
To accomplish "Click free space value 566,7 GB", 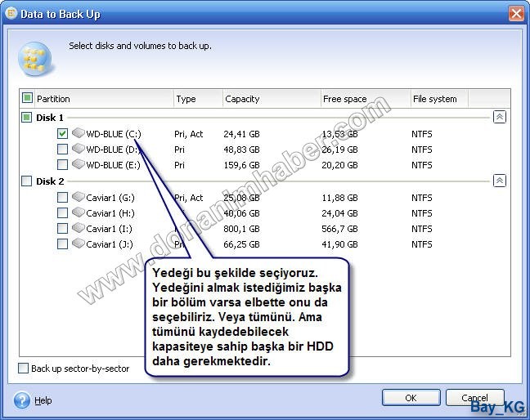I will tap(339, 229).
